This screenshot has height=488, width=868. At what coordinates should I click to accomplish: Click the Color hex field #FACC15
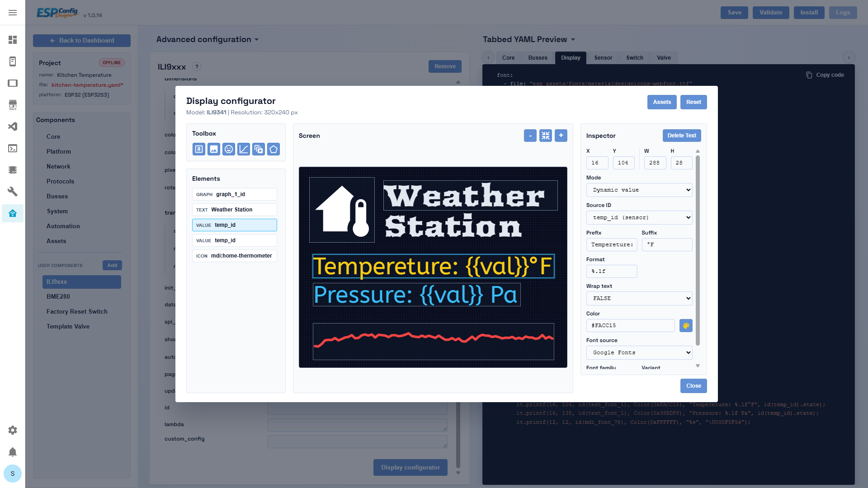[x=630, y=325]
